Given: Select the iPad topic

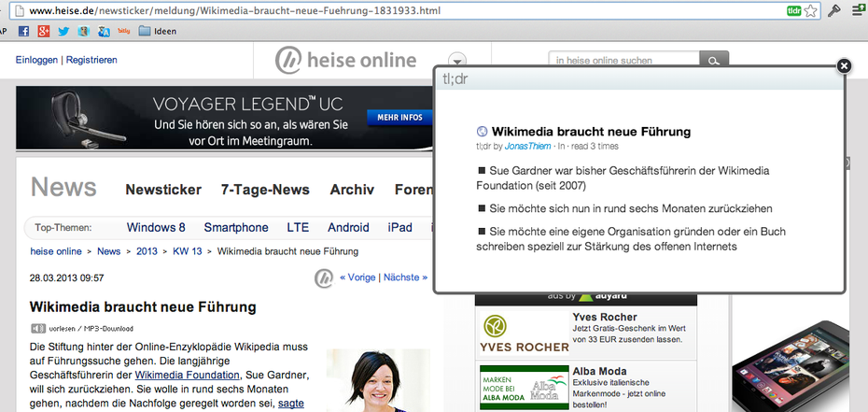Looking at the screenshot, I should (x=399, y=228).
